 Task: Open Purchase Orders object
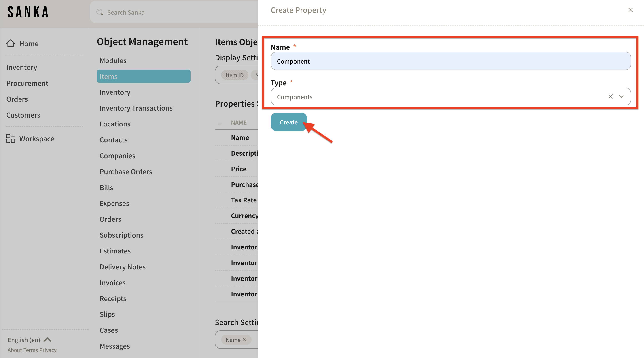click(x=126, y=172)
